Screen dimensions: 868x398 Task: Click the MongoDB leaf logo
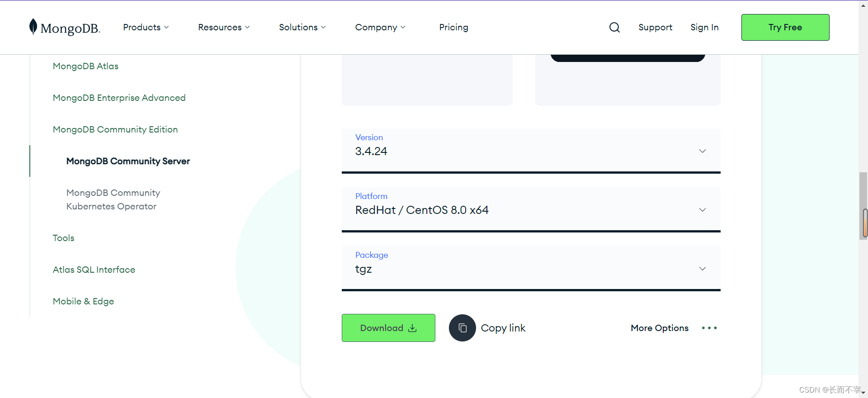33,27
